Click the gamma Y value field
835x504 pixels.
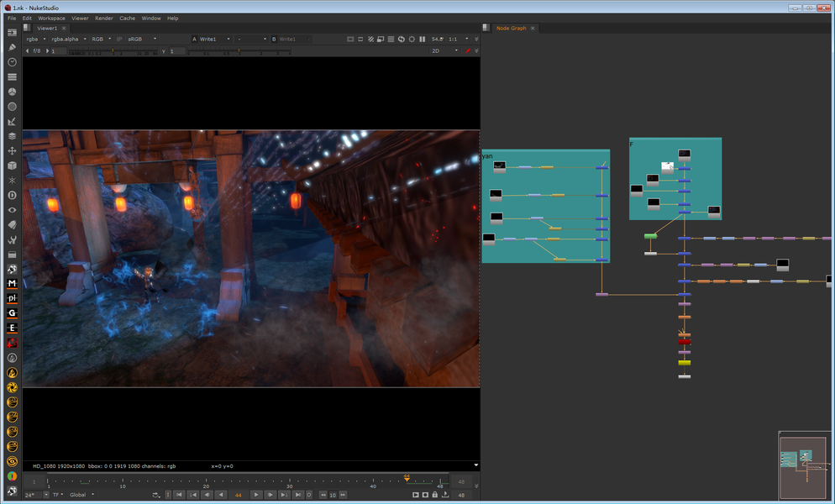(177, 51)
